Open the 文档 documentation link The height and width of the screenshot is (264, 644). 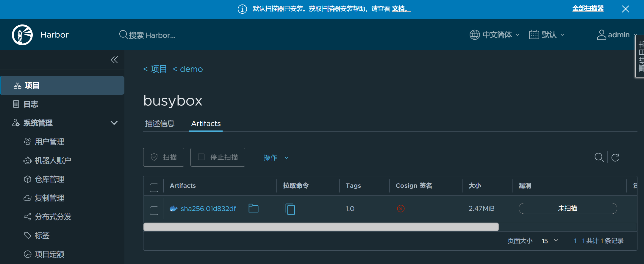pyautogui.click(x=401, y=9)
